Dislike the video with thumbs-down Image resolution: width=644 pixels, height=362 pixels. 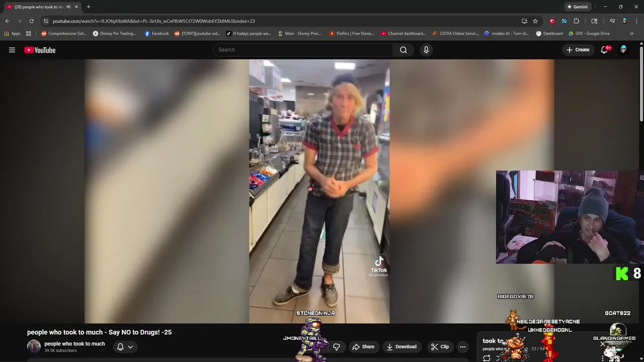(337, 347)
